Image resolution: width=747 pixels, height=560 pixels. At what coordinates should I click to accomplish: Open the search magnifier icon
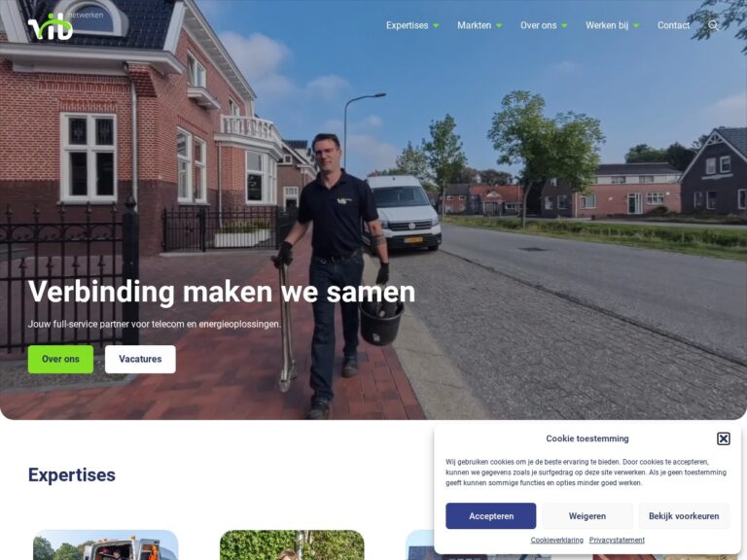[713, 25]
